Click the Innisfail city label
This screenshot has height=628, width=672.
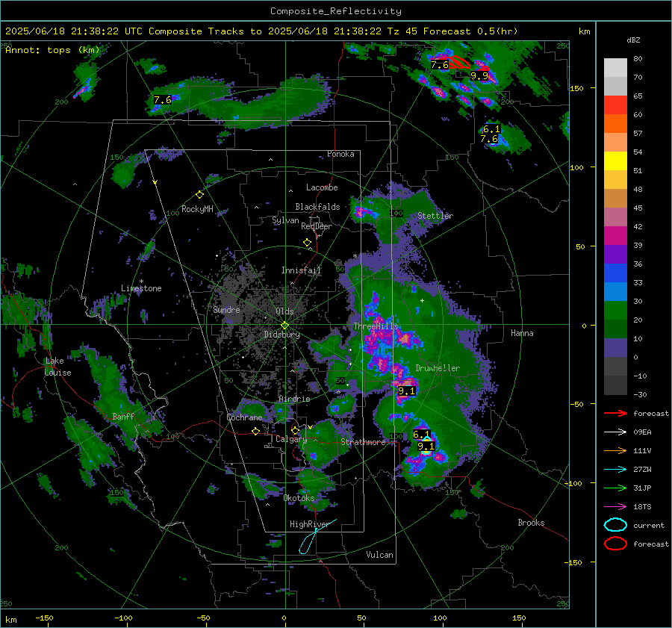point(301,270)
